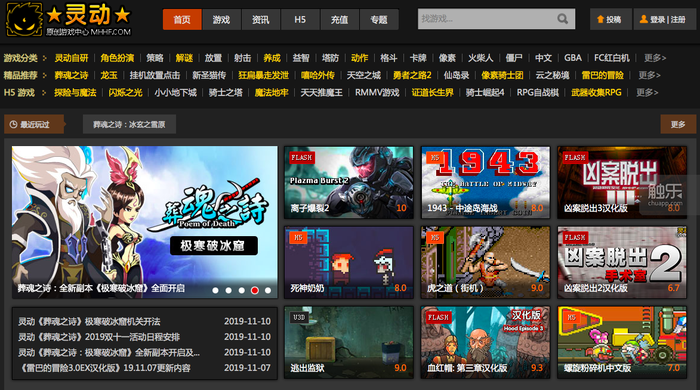Select the second carousel dot
Image resolution: width=700 pixels, height=390 pixels.
229,290
